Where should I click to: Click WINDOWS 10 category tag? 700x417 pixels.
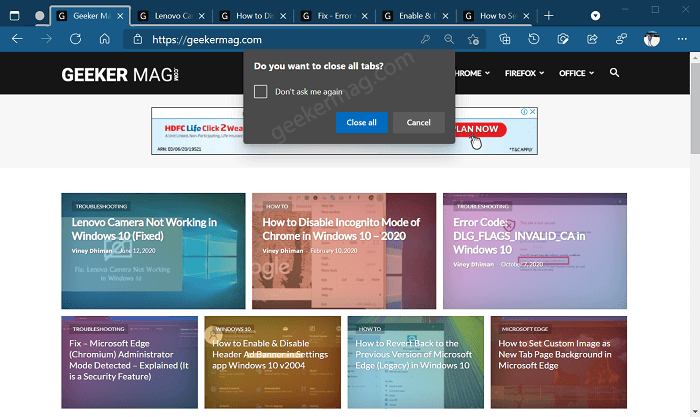[x=233, y=329]
